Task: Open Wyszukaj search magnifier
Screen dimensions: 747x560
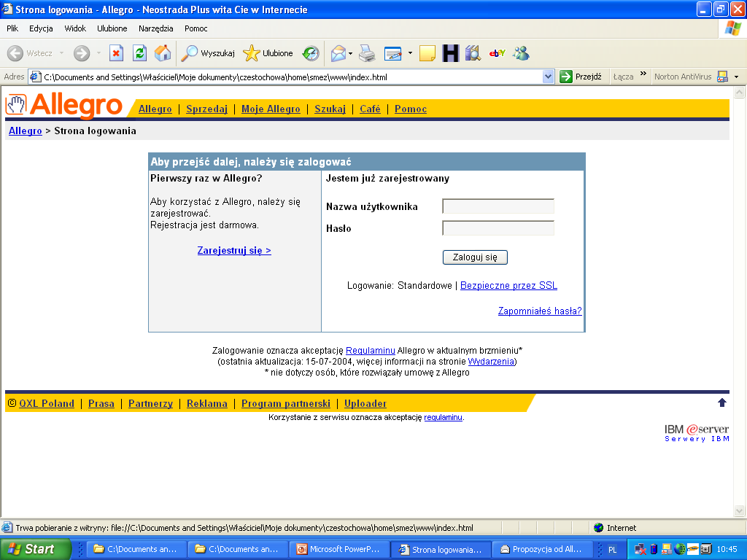Action: (189, 53)
